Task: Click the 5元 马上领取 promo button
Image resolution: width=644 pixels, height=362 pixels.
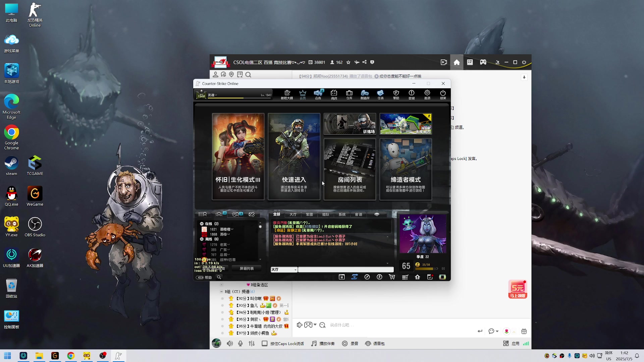Action: [518, 289]
